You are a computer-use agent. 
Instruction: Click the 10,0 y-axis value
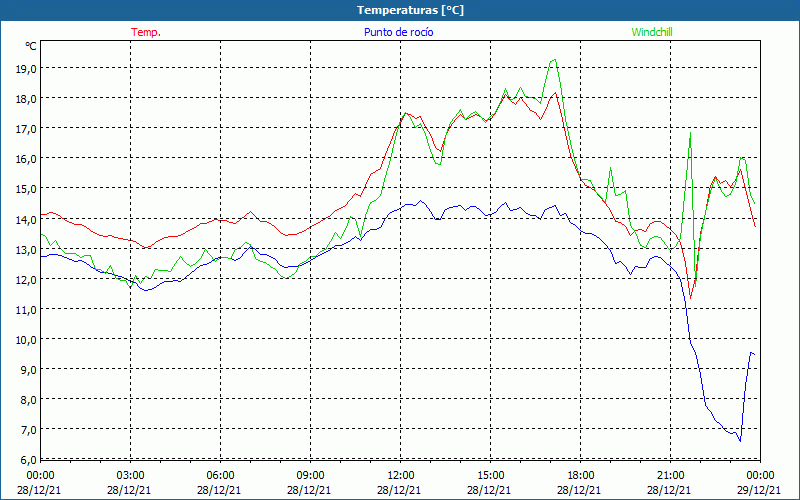pos(26,340)
